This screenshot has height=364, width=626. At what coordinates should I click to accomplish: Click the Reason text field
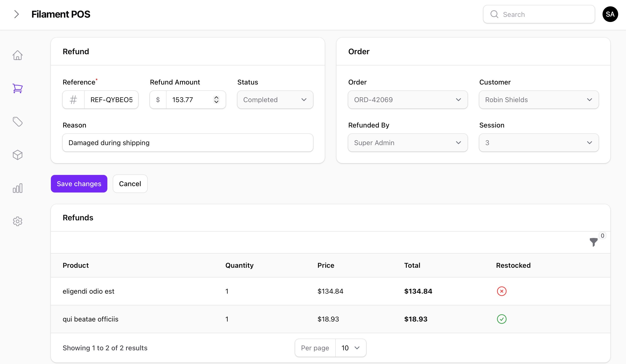188,143
